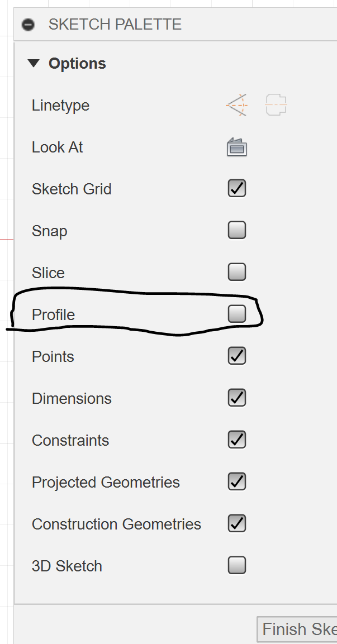This screenshot has width=337, height=644.
Task: Select the construction linetype icon
Action: 276,105
